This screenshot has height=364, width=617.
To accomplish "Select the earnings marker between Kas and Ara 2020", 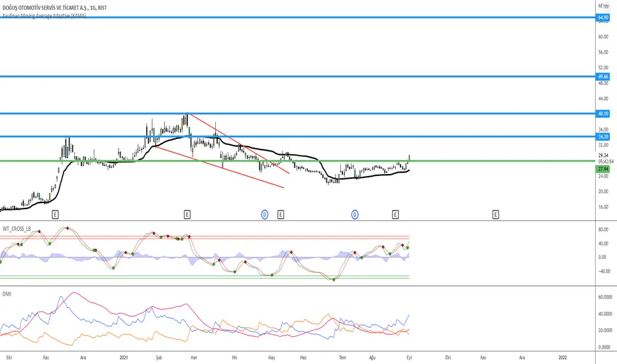I will point(56,214).
